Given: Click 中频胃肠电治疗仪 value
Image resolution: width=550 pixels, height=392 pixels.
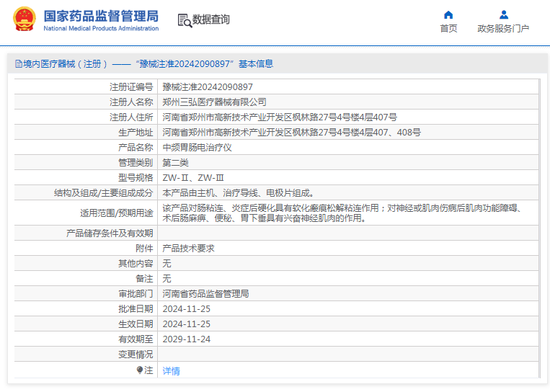Looking at the screenshot, I should [197, 148].
